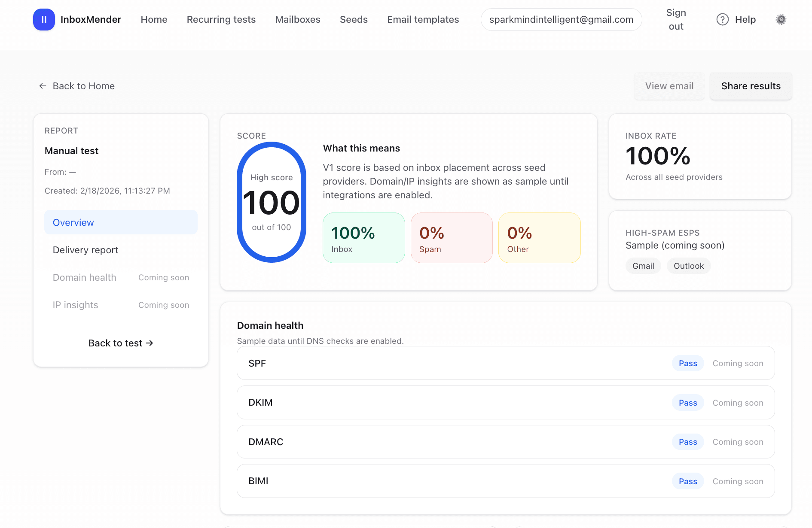This screenshot has width=812, height=528.
Task: Click the back arrow next to Back to Home
Action: tap(43, 86)
